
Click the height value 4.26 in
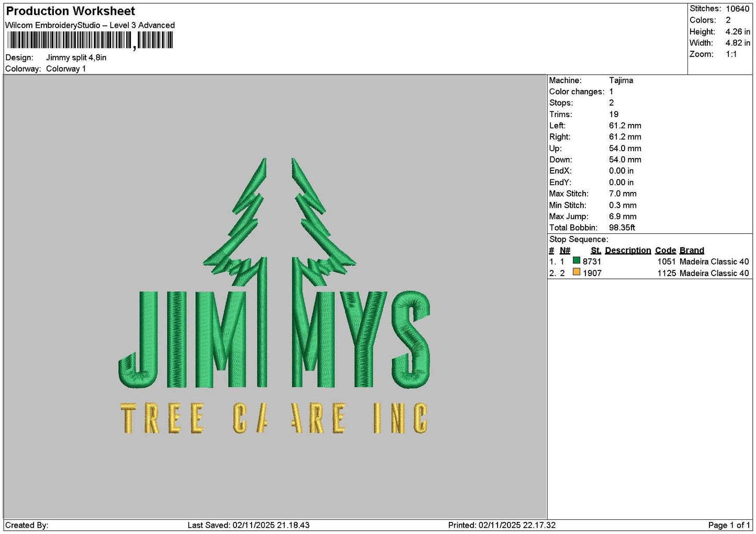point(738,32)
